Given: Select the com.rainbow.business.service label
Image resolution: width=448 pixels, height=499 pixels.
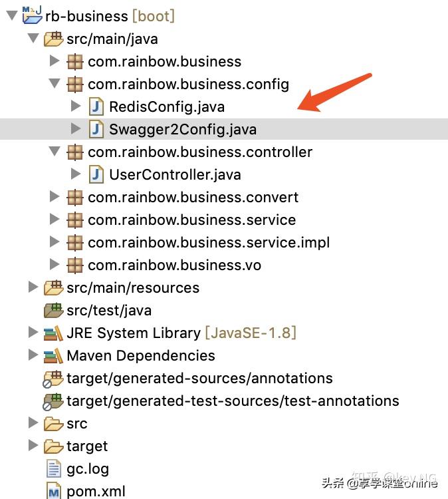Looking at the screenshot, I should tap(192, 220).
